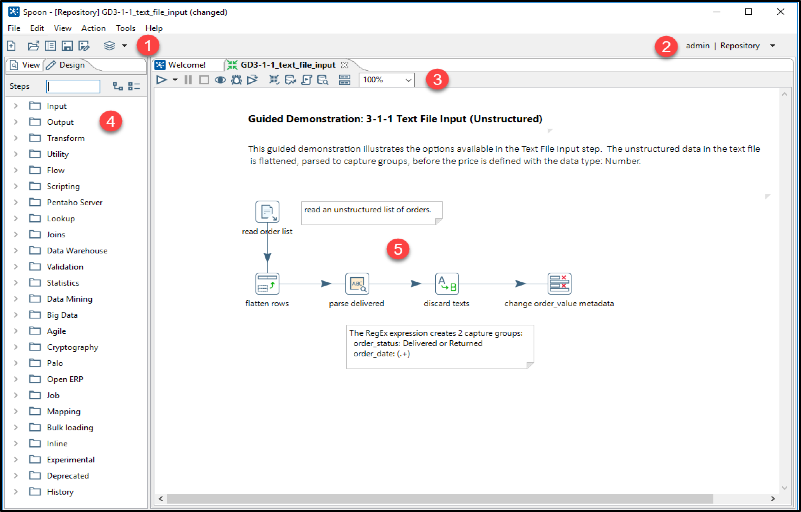
Task: Click the New file toolbar icon
Action: pos(11,46)
